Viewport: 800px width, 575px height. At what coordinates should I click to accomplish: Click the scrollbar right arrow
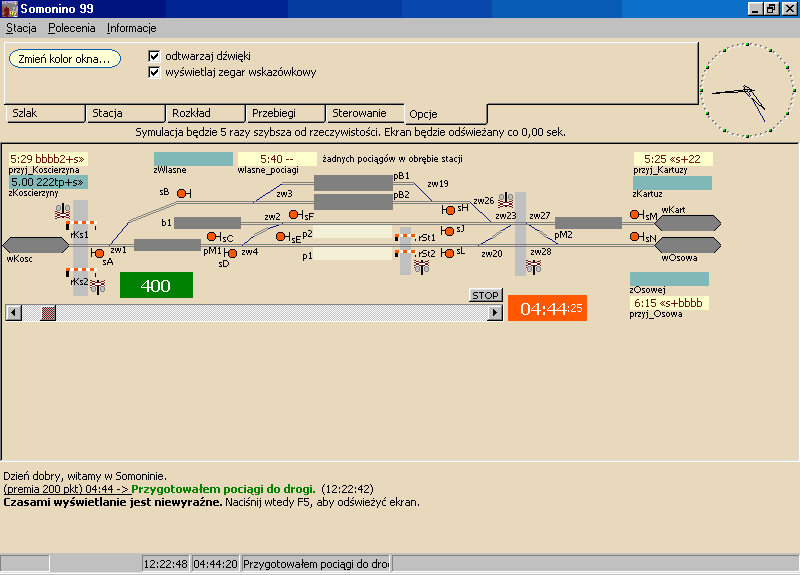coord(494,313)
